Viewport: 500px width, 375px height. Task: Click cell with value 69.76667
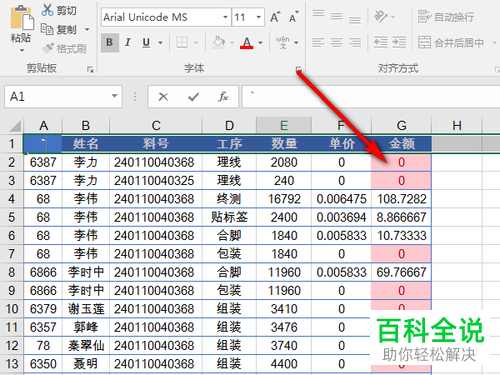point(401,272)
